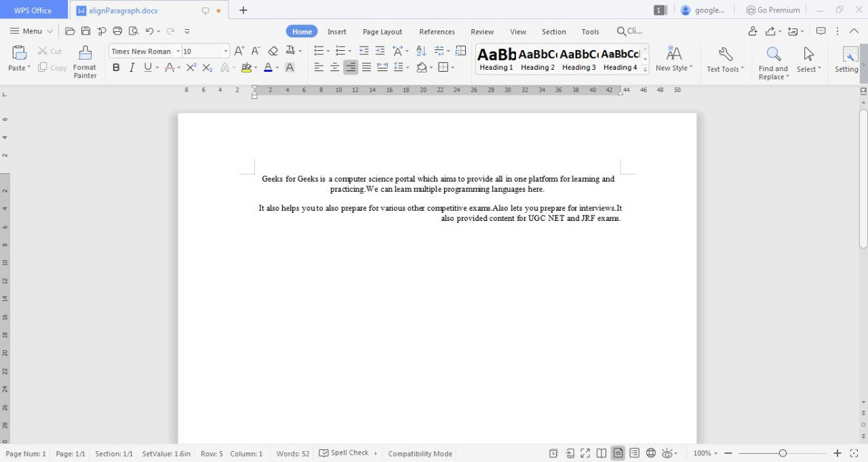Open Find and Replace tool
This screenshot has width=868, height=462.
point(773,63)
